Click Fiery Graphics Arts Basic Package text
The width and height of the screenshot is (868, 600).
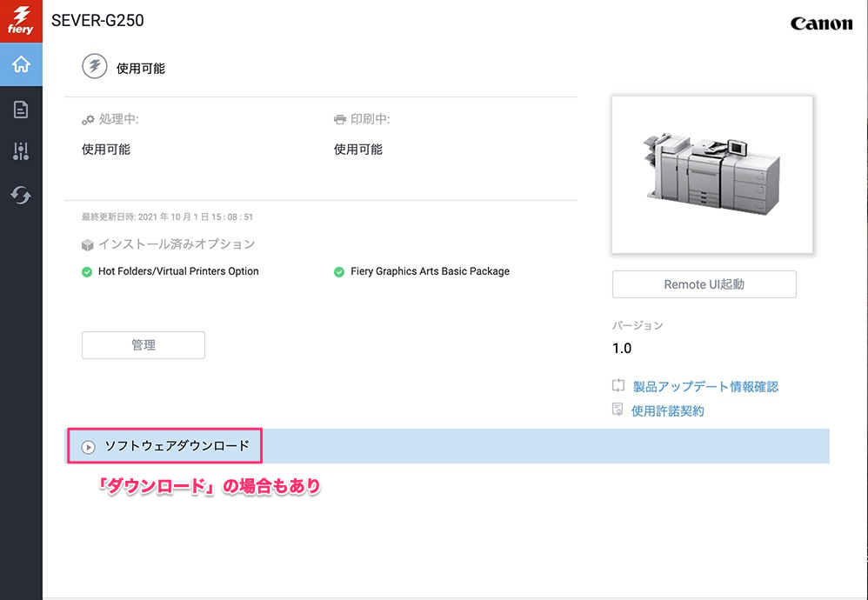(431, 271)
